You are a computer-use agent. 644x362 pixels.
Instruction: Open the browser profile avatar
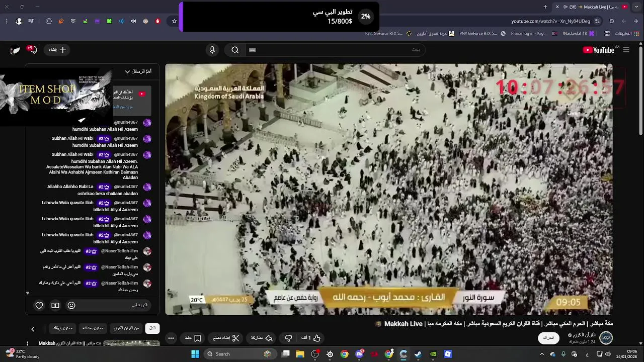(19, 21)
